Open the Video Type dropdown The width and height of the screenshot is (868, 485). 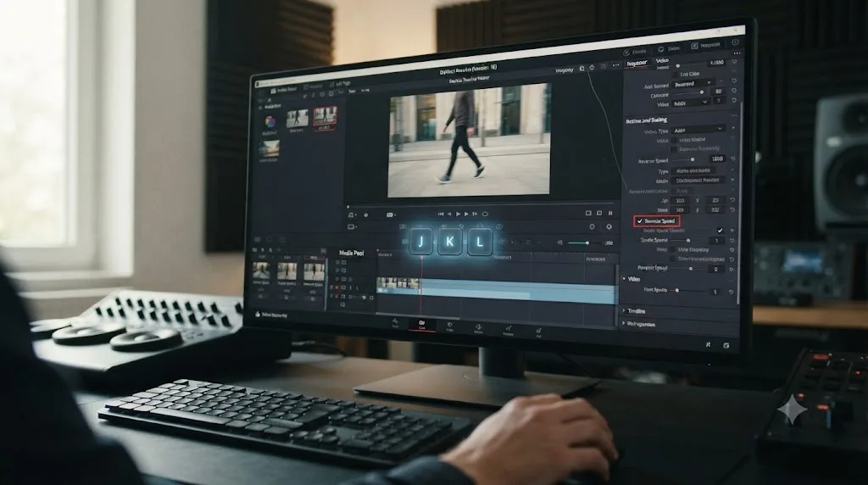coord(698,130)
